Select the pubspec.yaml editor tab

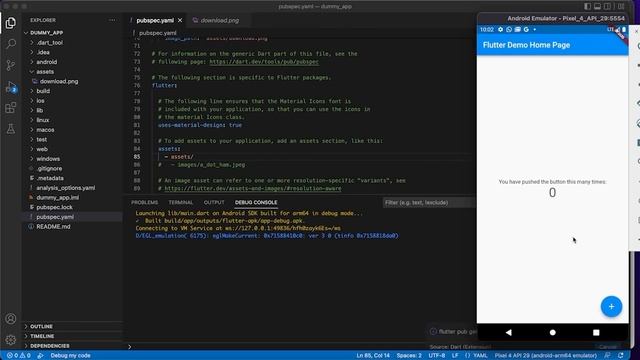click(x=155, y=20)
